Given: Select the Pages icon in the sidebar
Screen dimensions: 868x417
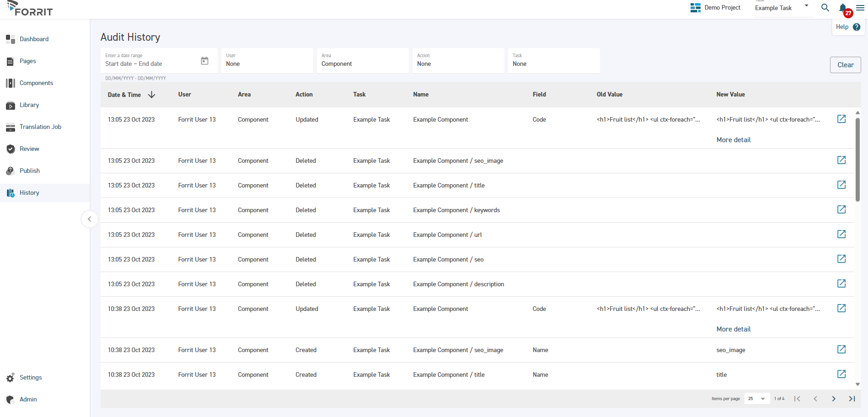Looking at the screenshot, I should coord(10,61).
